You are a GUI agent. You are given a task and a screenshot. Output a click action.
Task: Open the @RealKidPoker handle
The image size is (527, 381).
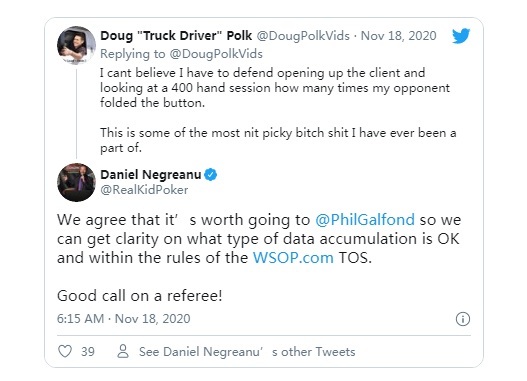144,190
